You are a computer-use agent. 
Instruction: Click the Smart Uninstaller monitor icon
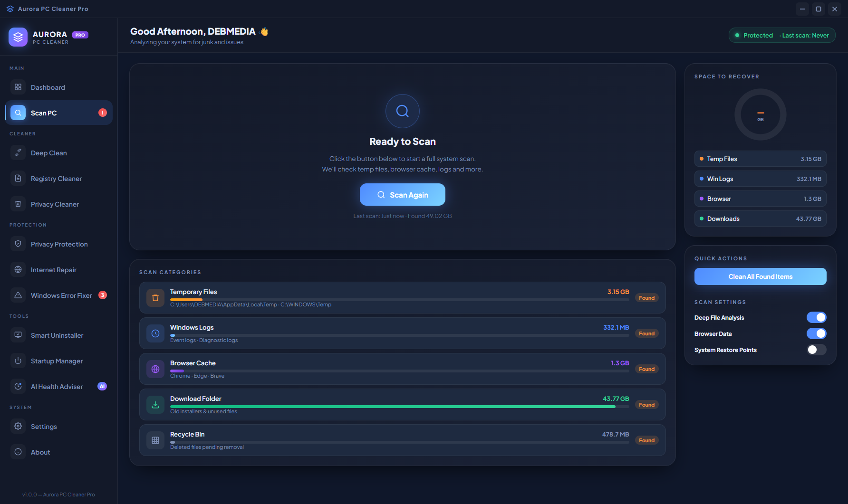coord(18,335)
